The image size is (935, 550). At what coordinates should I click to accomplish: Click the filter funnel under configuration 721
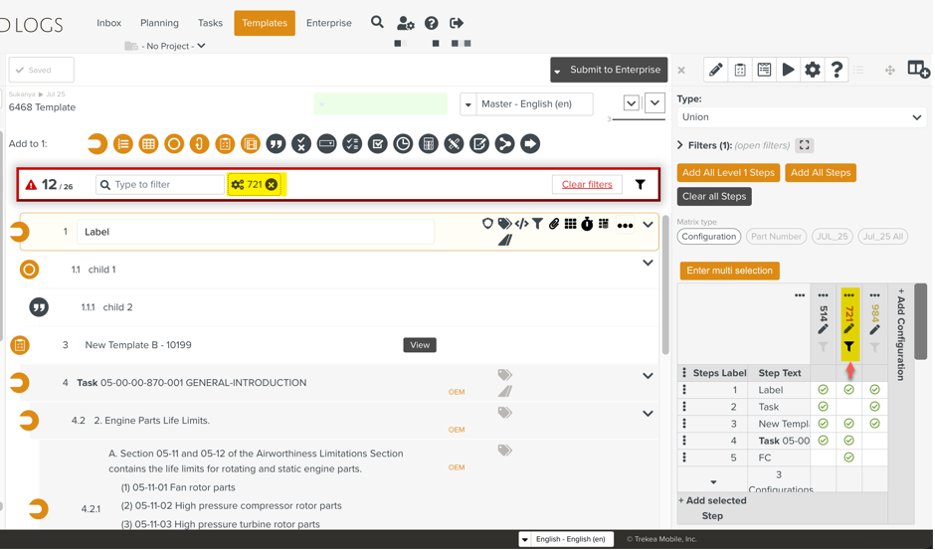point(849,347)
